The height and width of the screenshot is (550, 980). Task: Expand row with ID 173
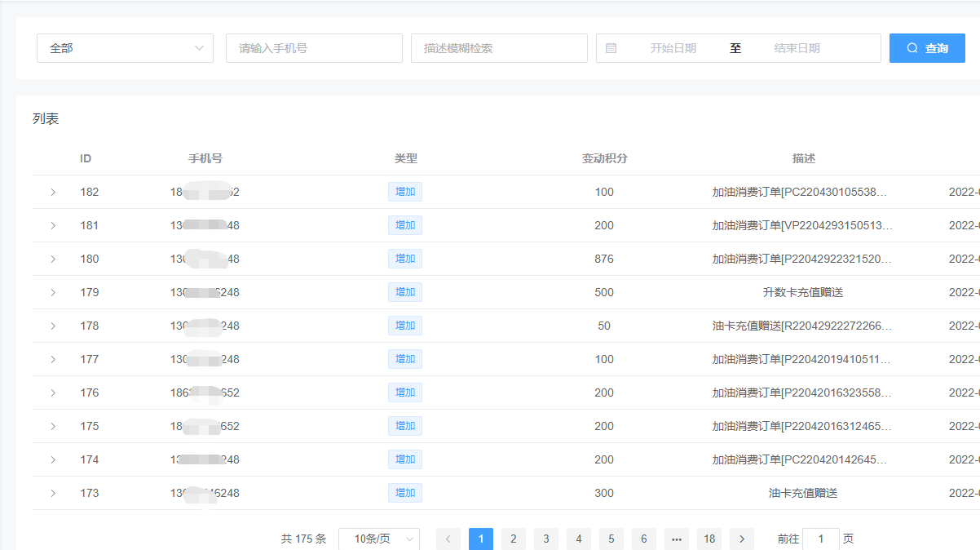pos(53,494)
